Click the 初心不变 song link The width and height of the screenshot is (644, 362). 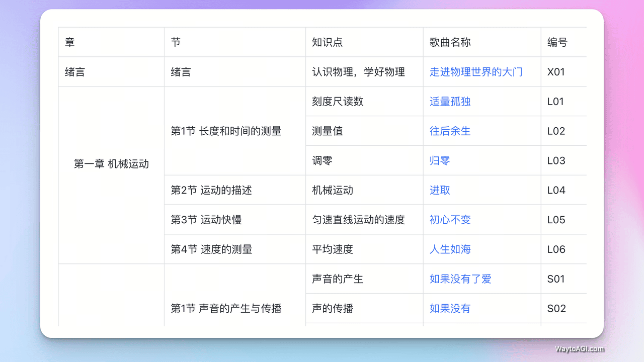coord(450,220)
